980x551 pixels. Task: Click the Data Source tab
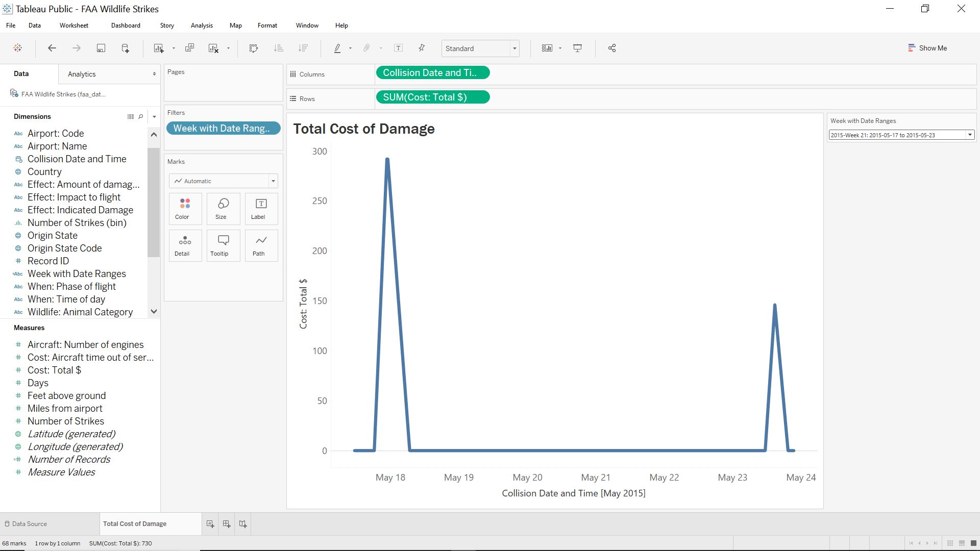pos(29,523)
